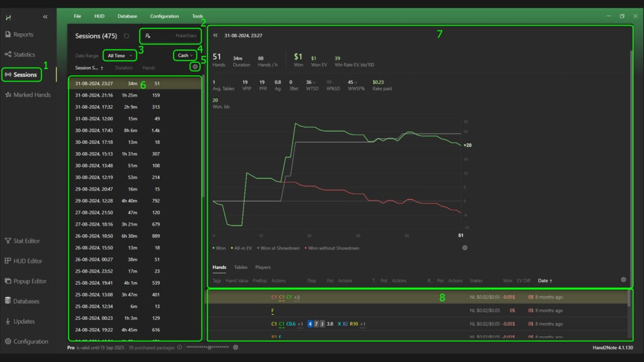Collapse the left sidebar with double chevron
The height and width of the screenshot is (362, 644).
[x=45, y=17]
